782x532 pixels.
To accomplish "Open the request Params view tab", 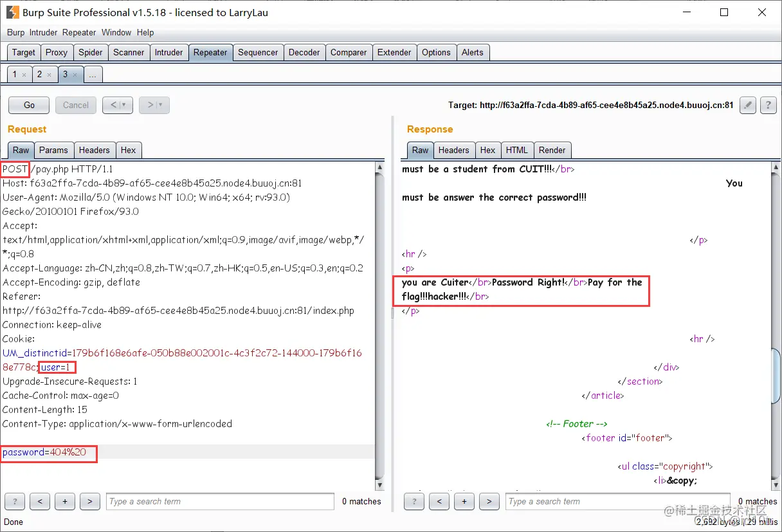I will [53, 150].
